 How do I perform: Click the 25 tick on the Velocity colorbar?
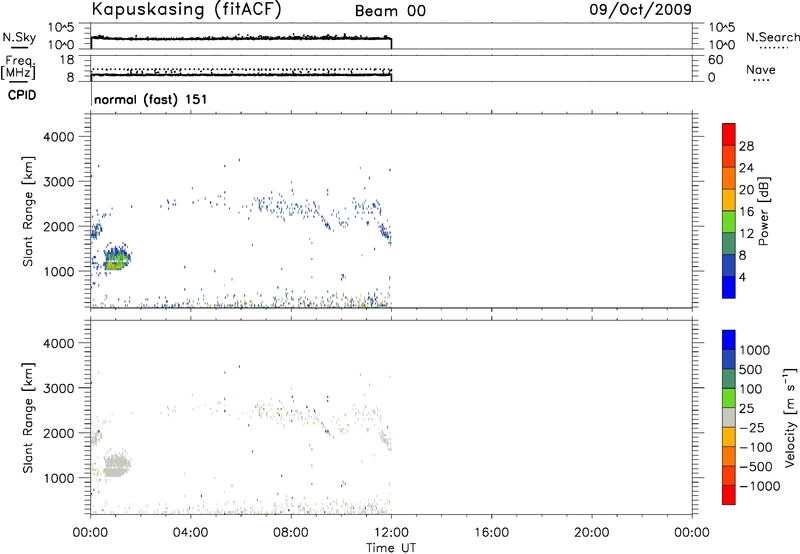coord(746,409)
